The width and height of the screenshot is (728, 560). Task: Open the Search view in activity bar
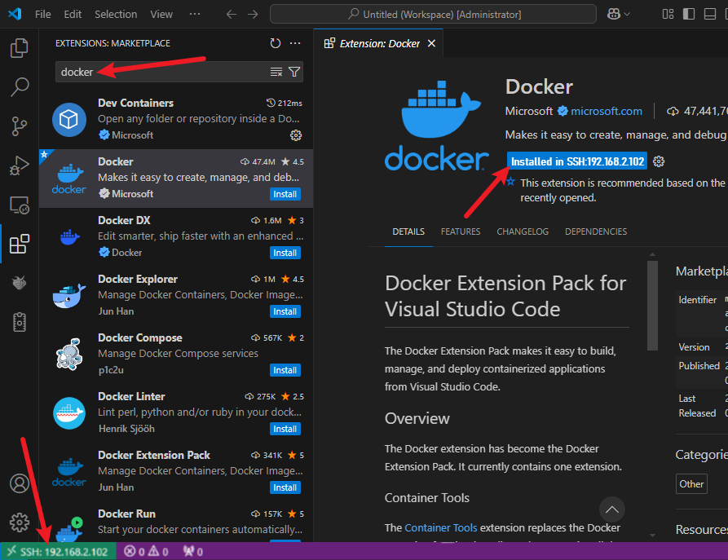click(x=19, y=87)
